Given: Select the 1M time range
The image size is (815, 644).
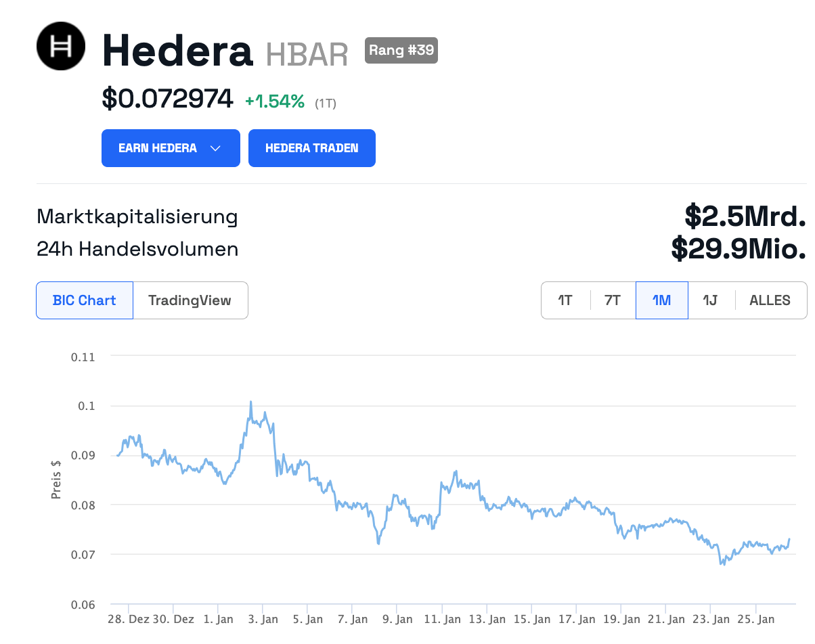Looking at the screenshot, I should (662, 300).
